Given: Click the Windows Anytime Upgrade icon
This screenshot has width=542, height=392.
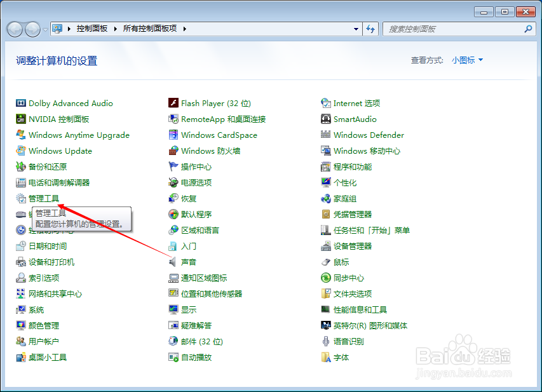Looking at the screenshot, I should [21, 135].
